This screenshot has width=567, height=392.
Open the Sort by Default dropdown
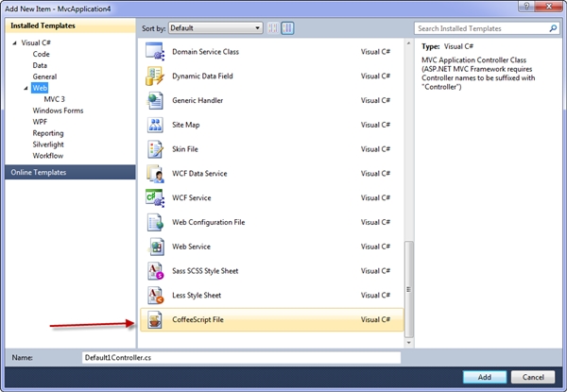coord(215,27)
